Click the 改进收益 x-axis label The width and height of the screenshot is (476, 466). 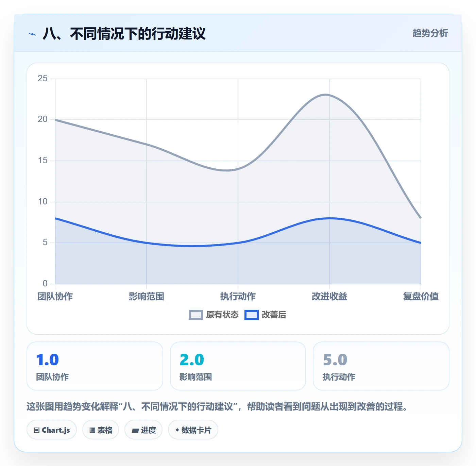pyautogui.click(x=329, y=296)
